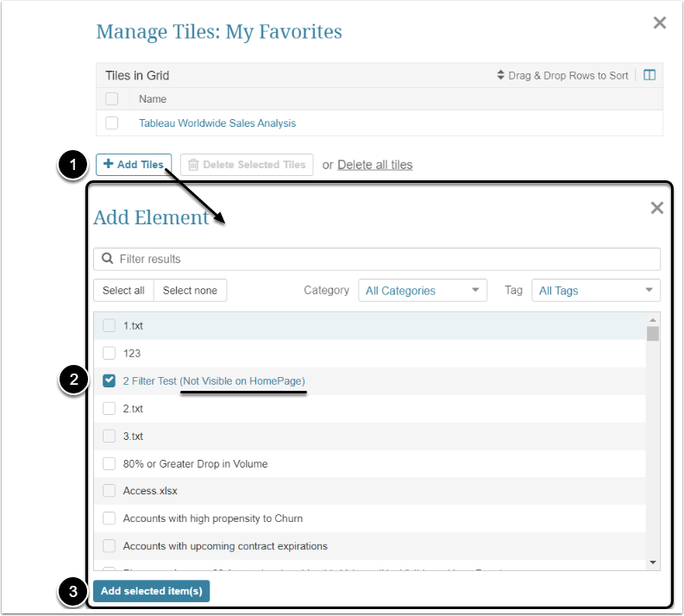Click the search magnifier icon in filter box
The width and height of the screenshot is (684, 616).
108,259
